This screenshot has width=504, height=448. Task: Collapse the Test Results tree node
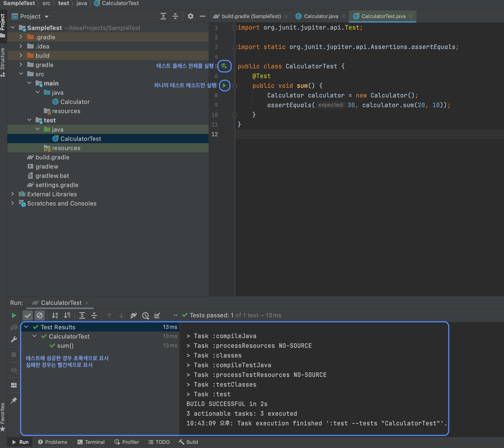pyautogui.click(x=26, y=327)
